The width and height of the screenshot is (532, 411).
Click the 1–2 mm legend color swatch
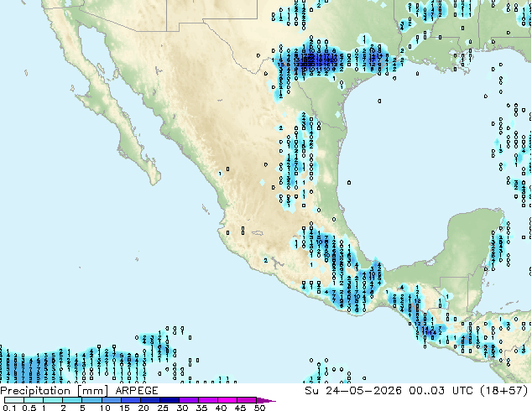[53, 400]
